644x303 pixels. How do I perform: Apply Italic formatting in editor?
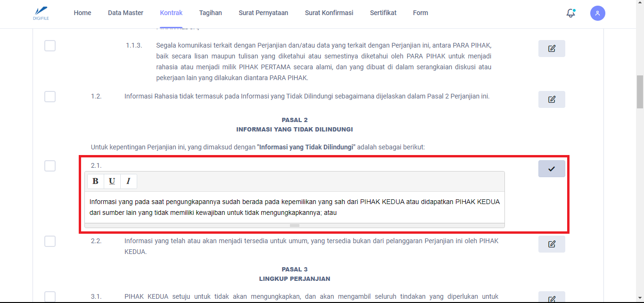coord(128,181)
